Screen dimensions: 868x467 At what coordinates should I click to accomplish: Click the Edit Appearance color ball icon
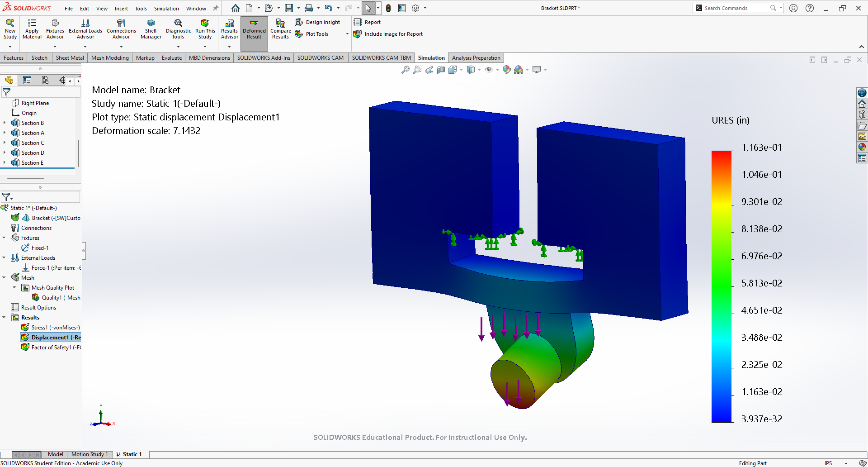click(506, 70)
